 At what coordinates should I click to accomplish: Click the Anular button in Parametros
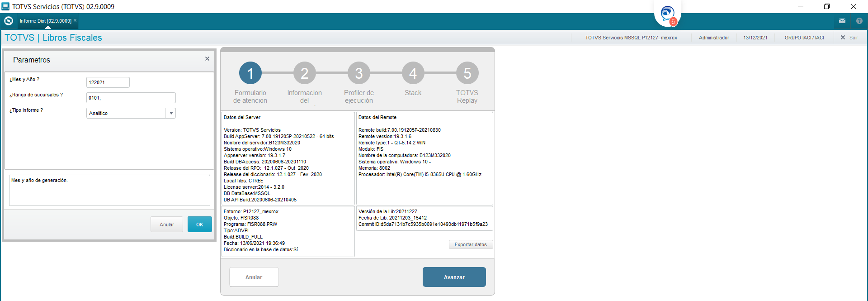click(167, 225)
